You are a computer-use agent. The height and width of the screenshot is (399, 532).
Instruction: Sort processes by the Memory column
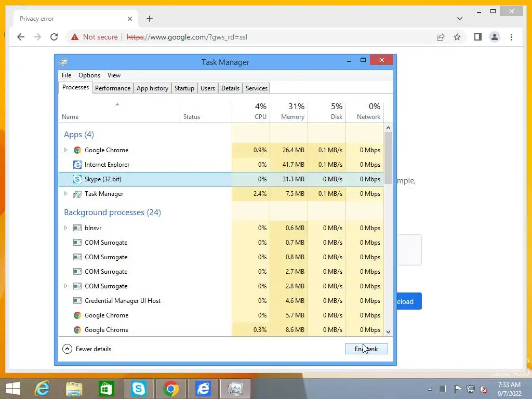(x=289, y=112)
